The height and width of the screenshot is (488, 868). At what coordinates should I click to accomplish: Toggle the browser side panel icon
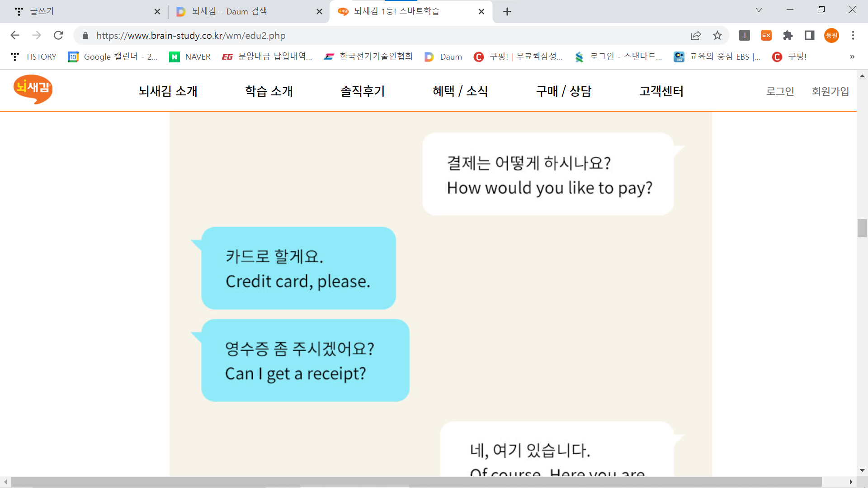(810, 35)
